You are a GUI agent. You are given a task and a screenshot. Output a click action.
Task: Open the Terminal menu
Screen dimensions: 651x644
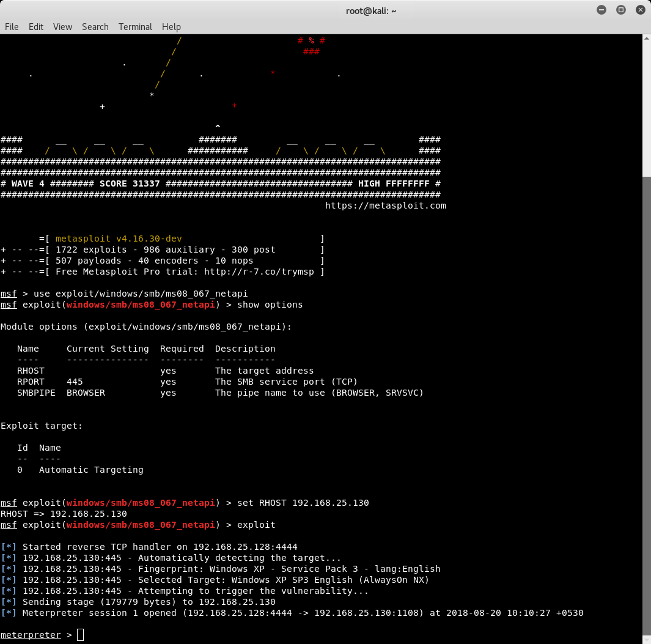[135, 27]
